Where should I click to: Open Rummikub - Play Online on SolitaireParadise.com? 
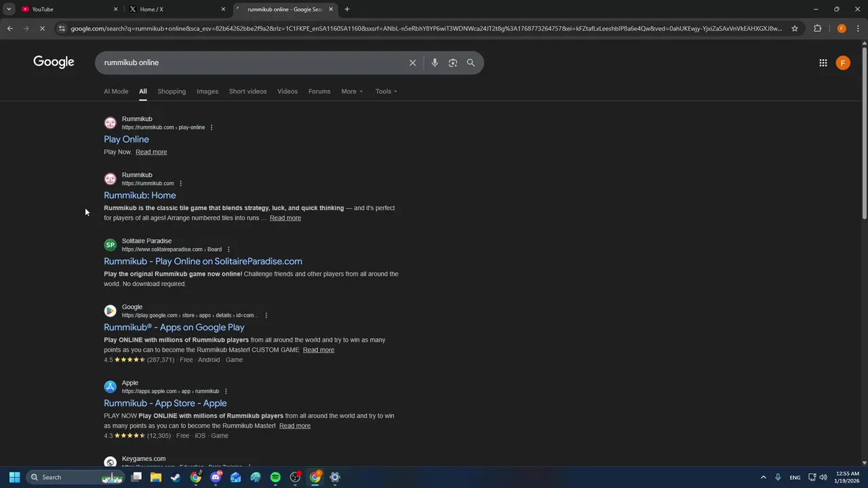pos(203,261)
